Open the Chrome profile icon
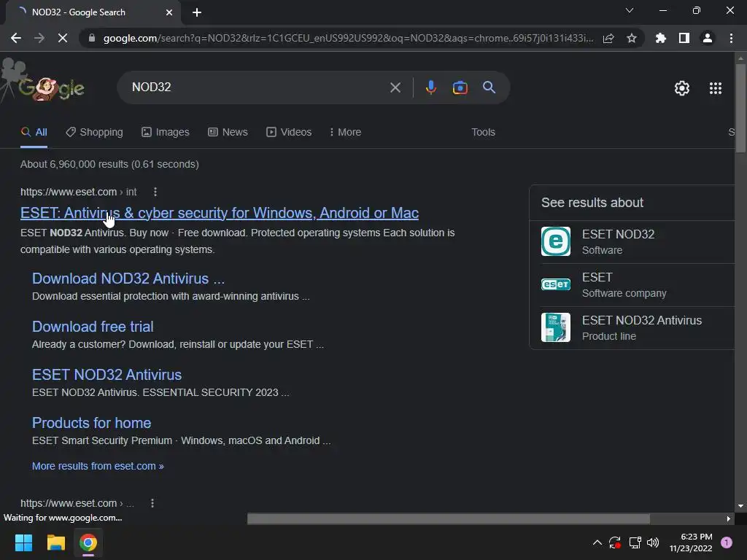Image resolution: width=747 pixels, height=560 pixels. (x=708, y=38)
